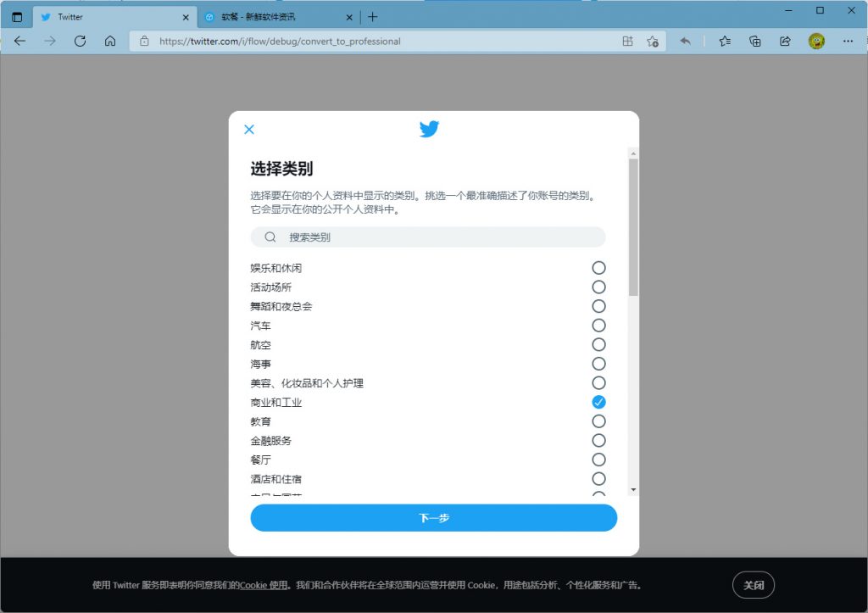Click the 金融服务 category label
Screen dimensions: 868x613
click(270, 441)
